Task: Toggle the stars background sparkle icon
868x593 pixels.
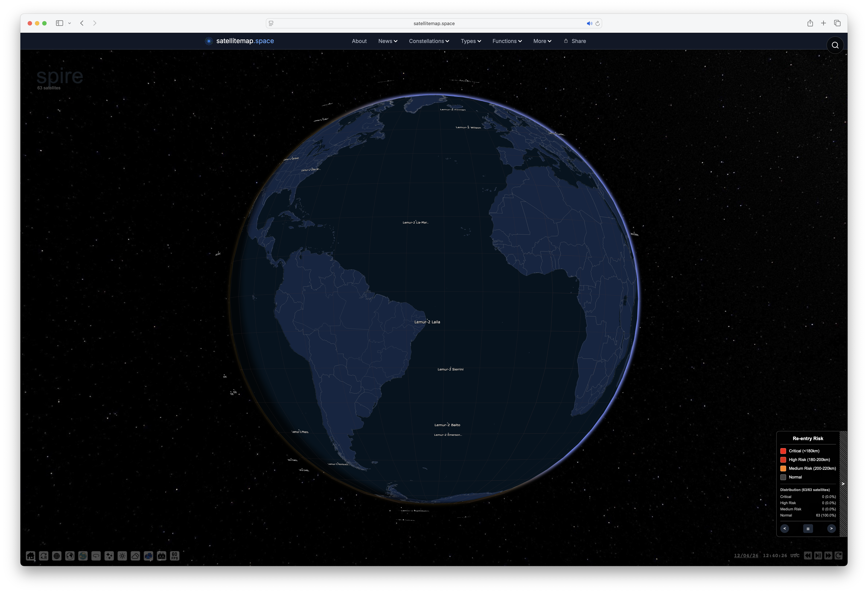Action: pos(109,556)
